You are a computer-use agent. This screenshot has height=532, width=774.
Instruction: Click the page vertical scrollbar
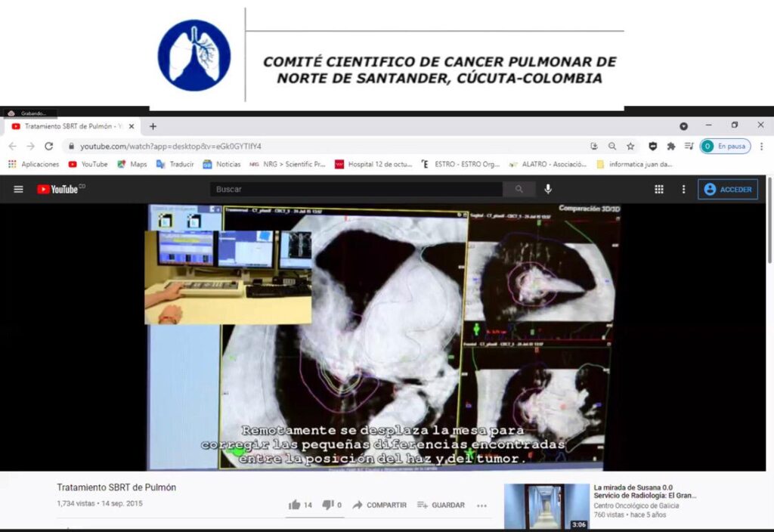point(769,222)
